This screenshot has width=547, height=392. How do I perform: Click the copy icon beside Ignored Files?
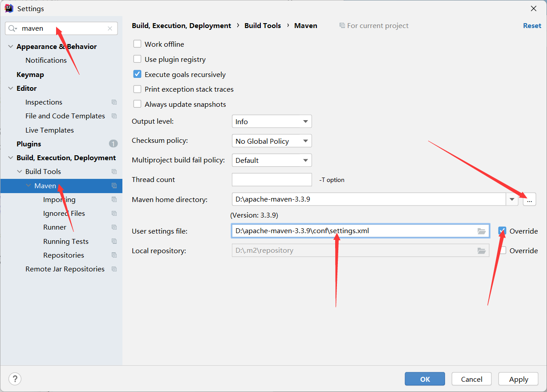[x=114, y=214]
